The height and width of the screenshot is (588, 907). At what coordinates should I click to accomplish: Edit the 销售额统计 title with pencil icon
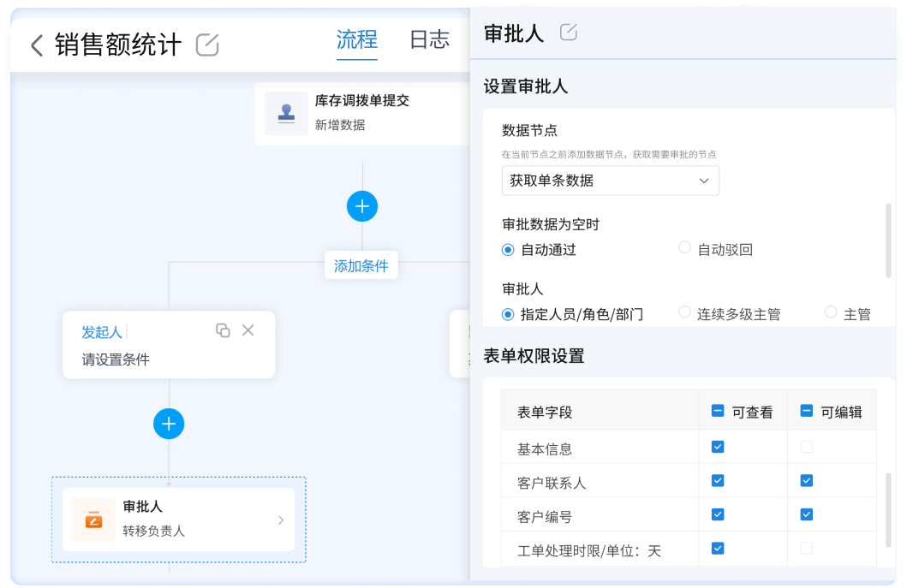(x=207, y=45)
